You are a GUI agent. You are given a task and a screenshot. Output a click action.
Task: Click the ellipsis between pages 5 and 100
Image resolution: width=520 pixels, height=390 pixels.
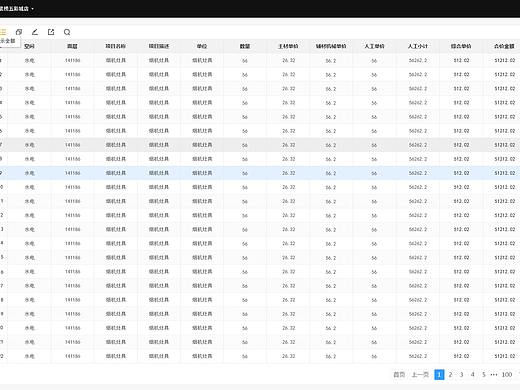[494, 375]
